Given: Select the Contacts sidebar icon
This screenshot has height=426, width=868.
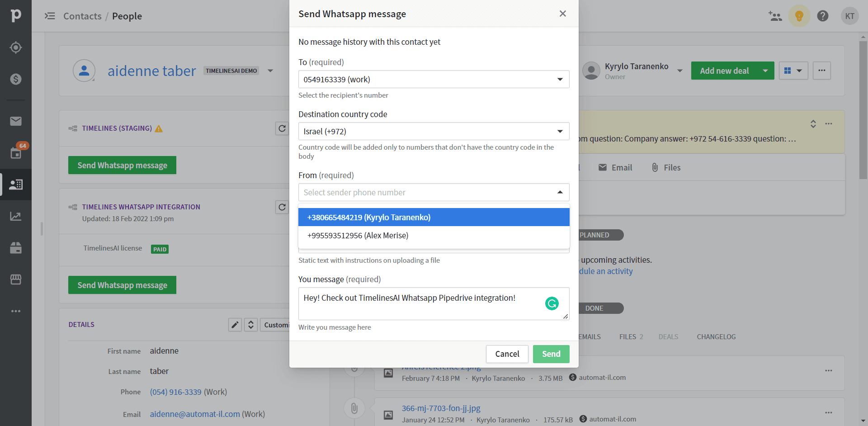Looking at the screenshot, I should (16, 185).
